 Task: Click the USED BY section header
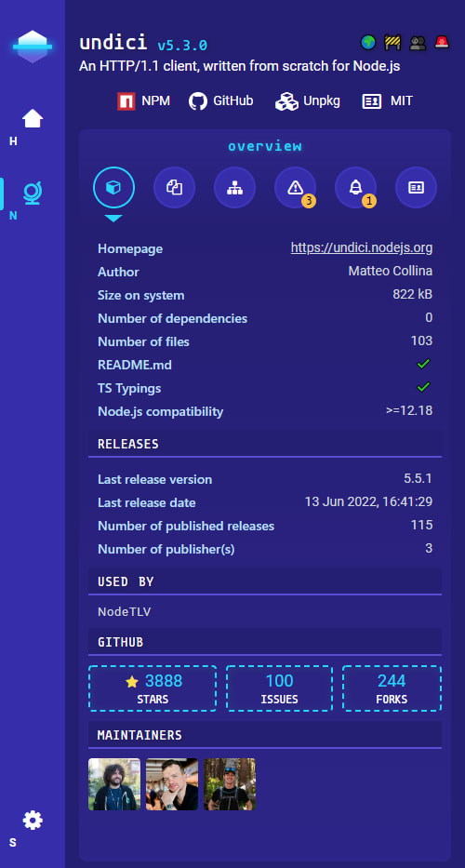[x=265, y=581]
